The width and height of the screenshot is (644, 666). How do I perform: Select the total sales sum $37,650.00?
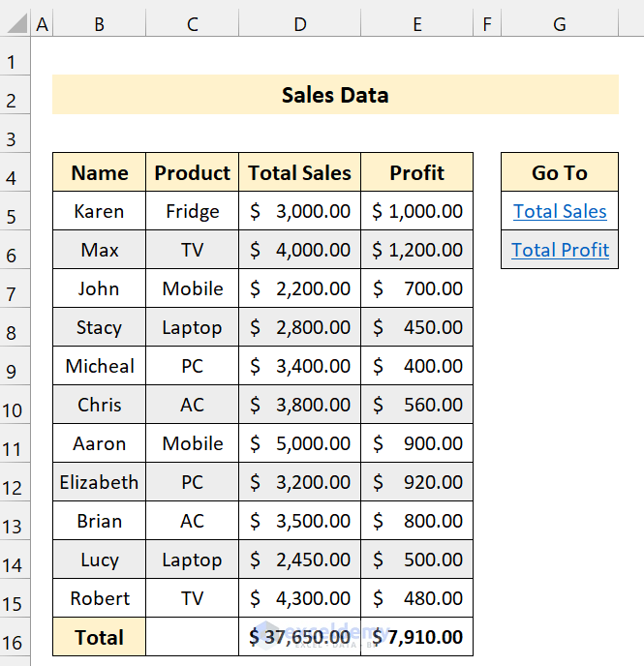[300, 637]
